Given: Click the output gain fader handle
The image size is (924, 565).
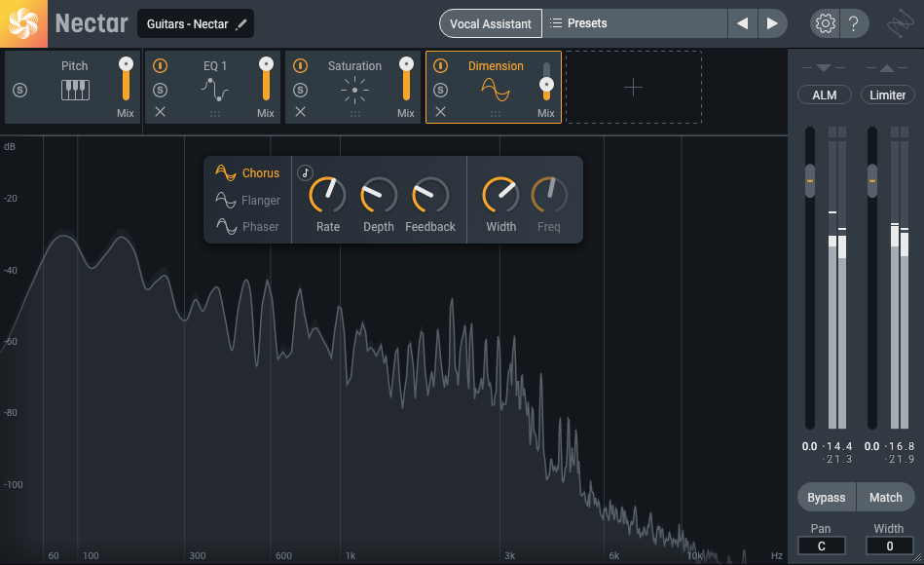Looking at the screenshot, I should 872,180.
